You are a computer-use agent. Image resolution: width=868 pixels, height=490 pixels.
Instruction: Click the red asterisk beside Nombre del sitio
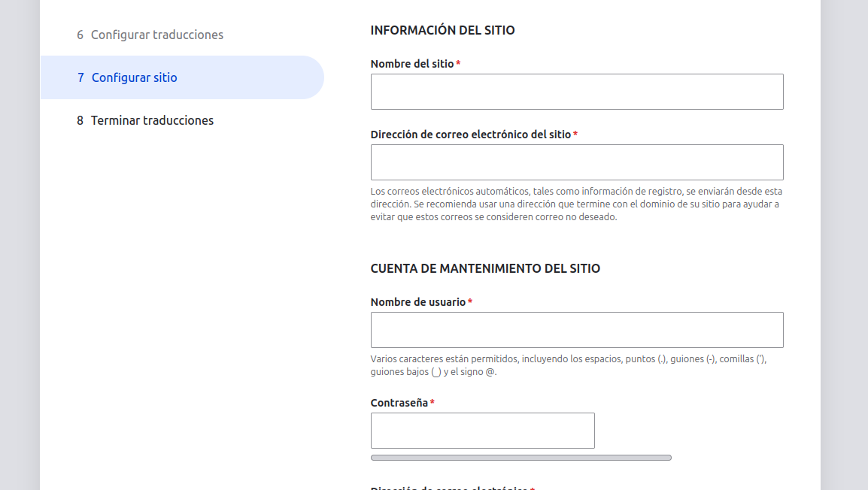pyautogui.click(x=458, y=65)
